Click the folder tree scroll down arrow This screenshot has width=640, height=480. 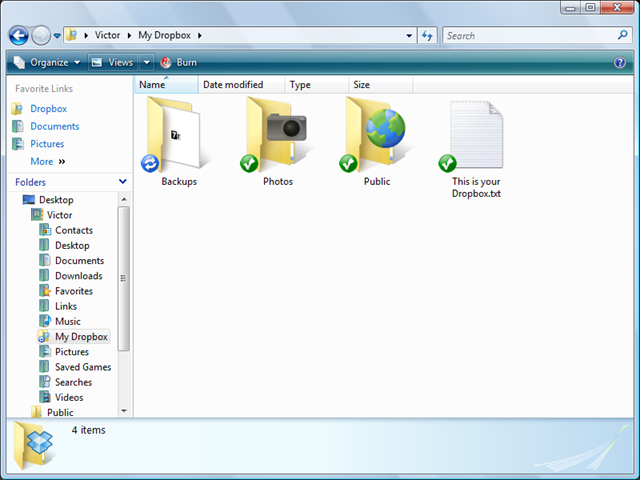coord(124,411)
